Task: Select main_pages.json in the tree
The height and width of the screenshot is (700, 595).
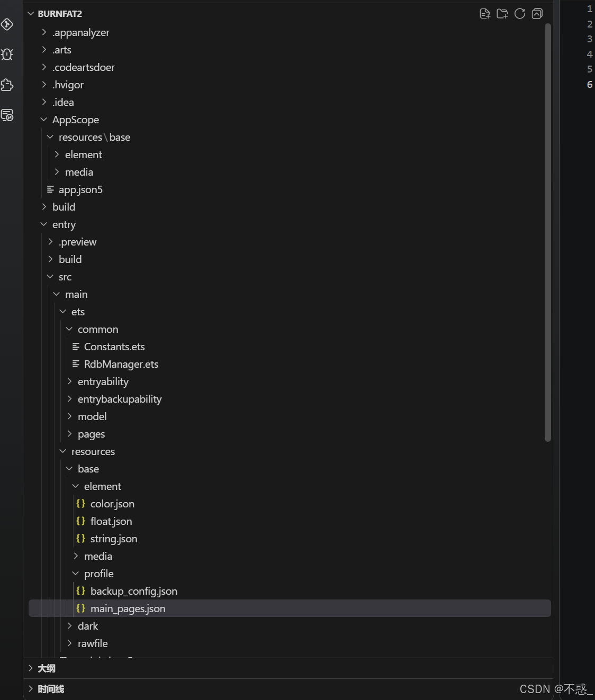Action: pos(290,608)
